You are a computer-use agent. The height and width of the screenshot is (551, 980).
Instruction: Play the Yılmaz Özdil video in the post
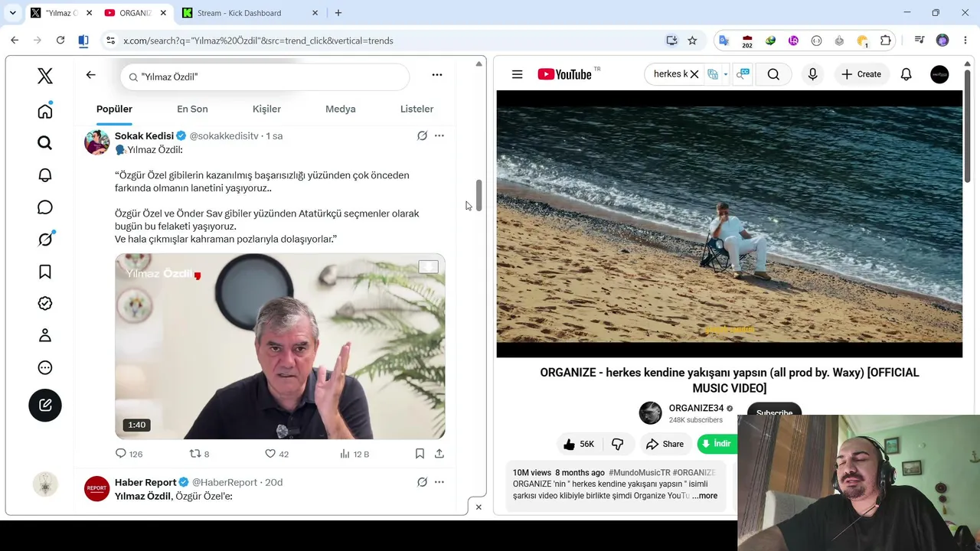click(280, 347)
